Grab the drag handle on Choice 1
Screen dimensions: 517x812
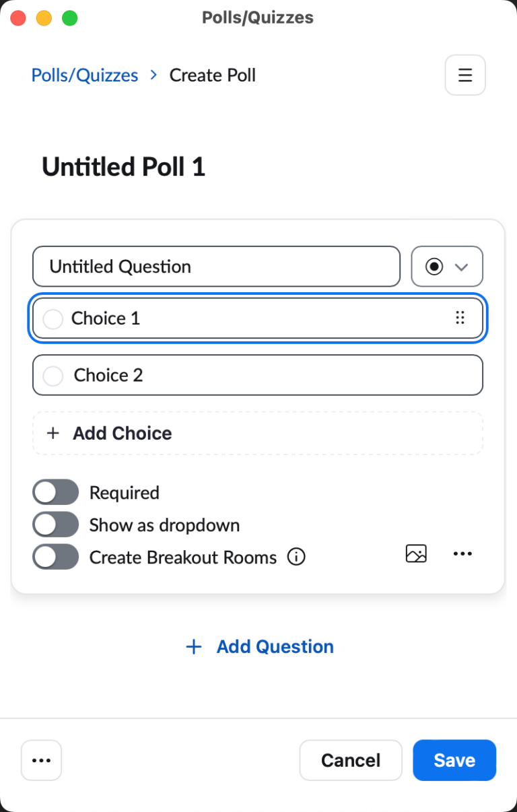[460, 318]
